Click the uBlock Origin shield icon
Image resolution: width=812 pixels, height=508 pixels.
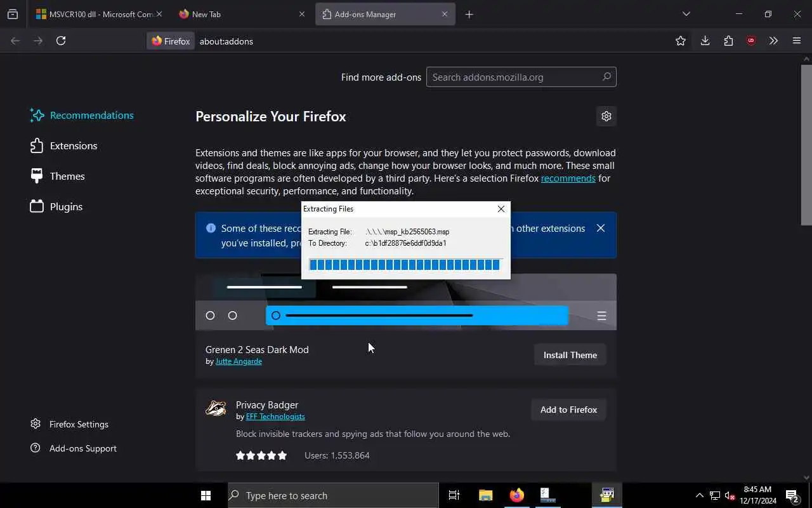tap(751, 41)
